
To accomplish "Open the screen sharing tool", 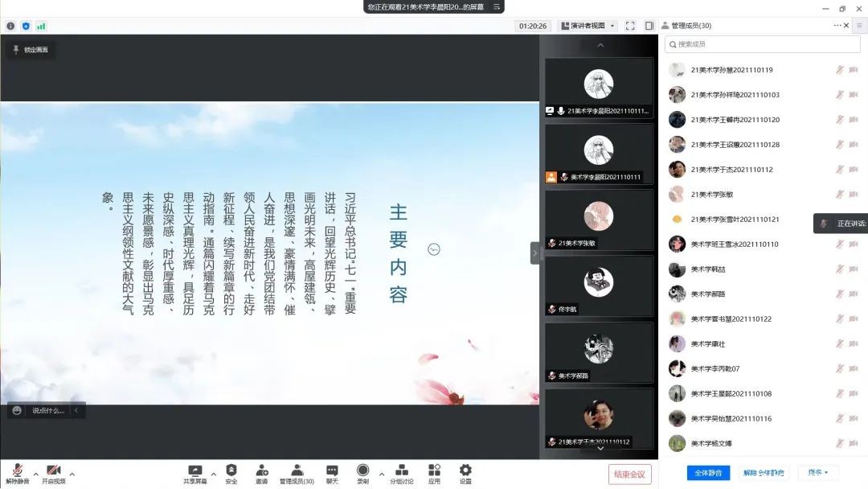I will [194, 473].
